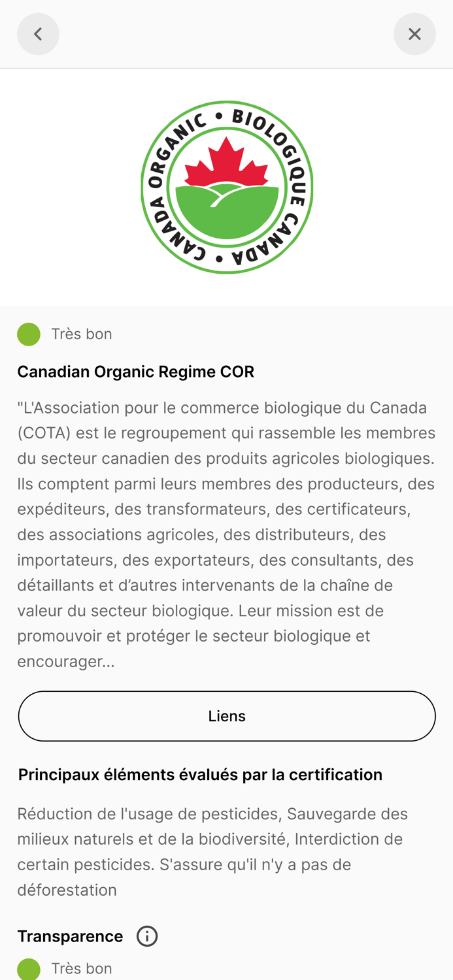Click the "Très bon" label under Transparence
453x980 pixels.
(x=82, y=968)
